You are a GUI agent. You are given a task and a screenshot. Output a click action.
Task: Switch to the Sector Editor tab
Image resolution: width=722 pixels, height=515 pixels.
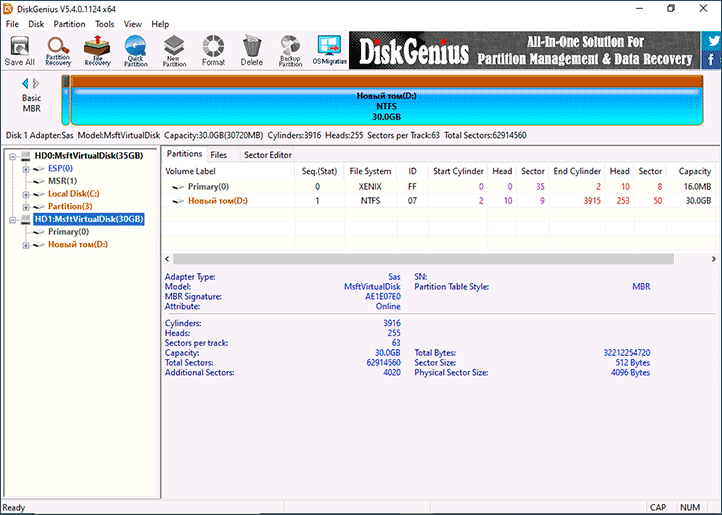pyautogui.click(x=268, y=155)
